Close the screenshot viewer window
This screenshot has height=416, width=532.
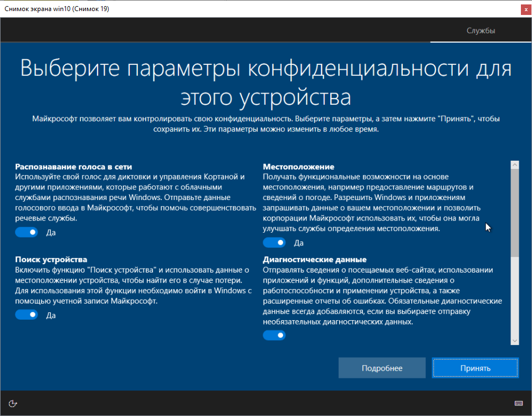point(526,9)
